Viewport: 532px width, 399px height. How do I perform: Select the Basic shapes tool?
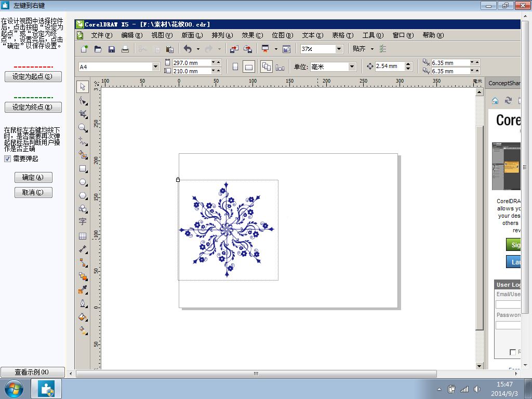(x=83, y=209)
